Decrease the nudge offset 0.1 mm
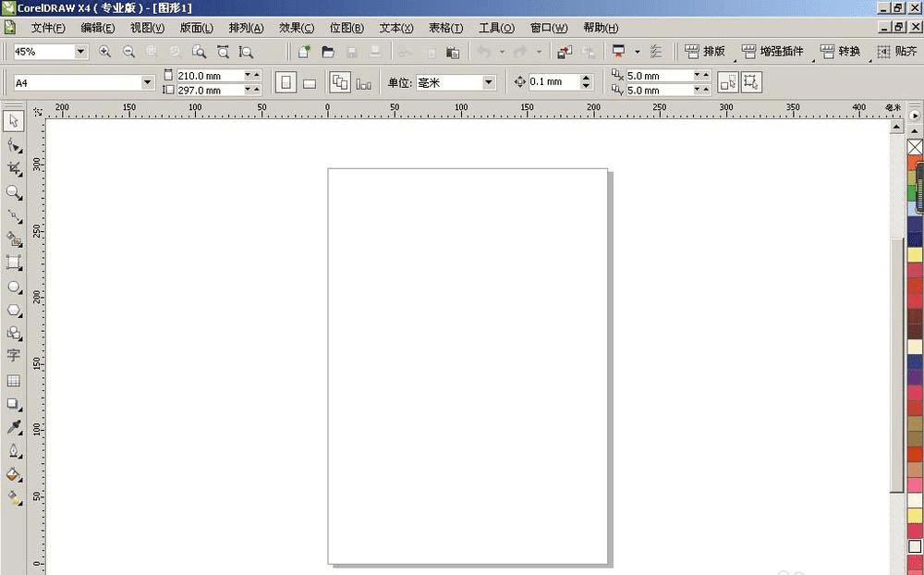924x575 pixels. tap(586, 86)
